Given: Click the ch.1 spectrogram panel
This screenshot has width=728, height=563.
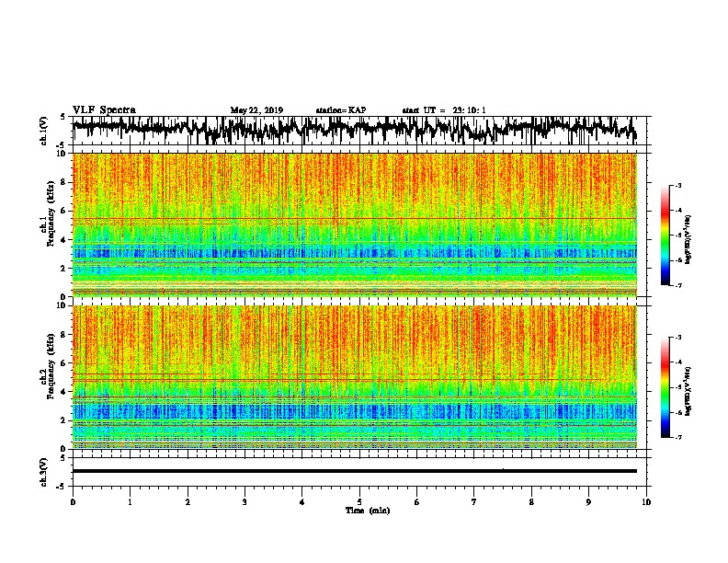Looking at the screenshot, I should coord(354,224).
